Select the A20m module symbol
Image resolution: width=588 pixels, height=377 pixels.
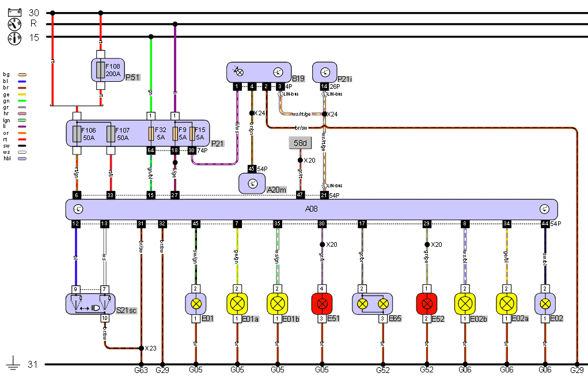[252, 183]
